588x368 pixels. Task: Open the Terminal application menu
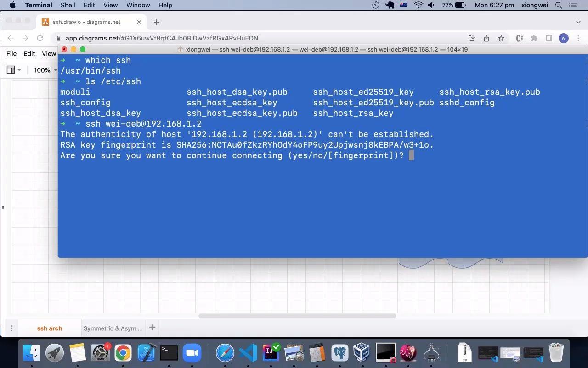[x=38, y=5]
